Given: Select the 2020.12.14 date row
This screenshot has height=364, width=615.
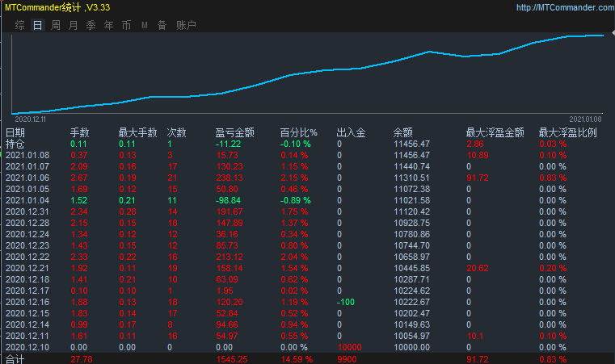Looking at the screenshot, I should pyautogui.click(x=27, y=325).
